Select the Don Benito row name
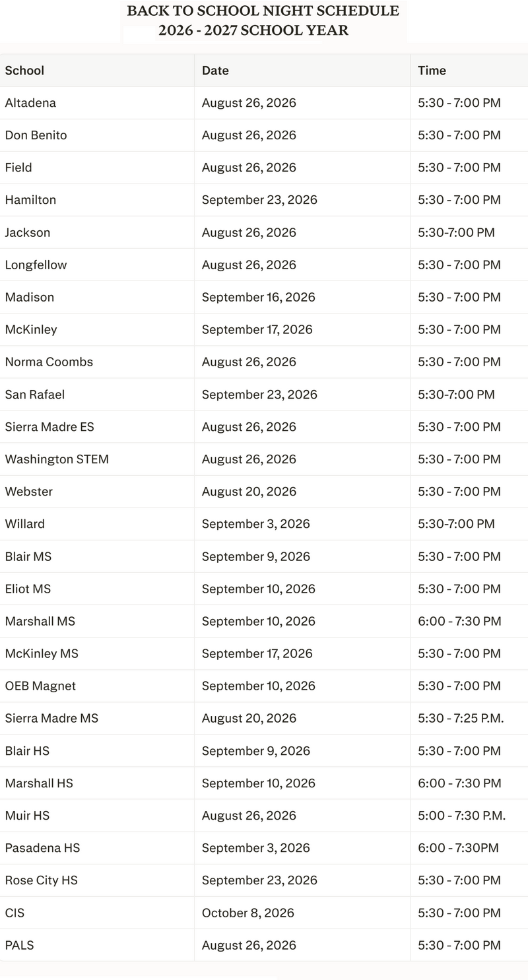Viewport: 528px width, 980px height. [x=36, y=135]
